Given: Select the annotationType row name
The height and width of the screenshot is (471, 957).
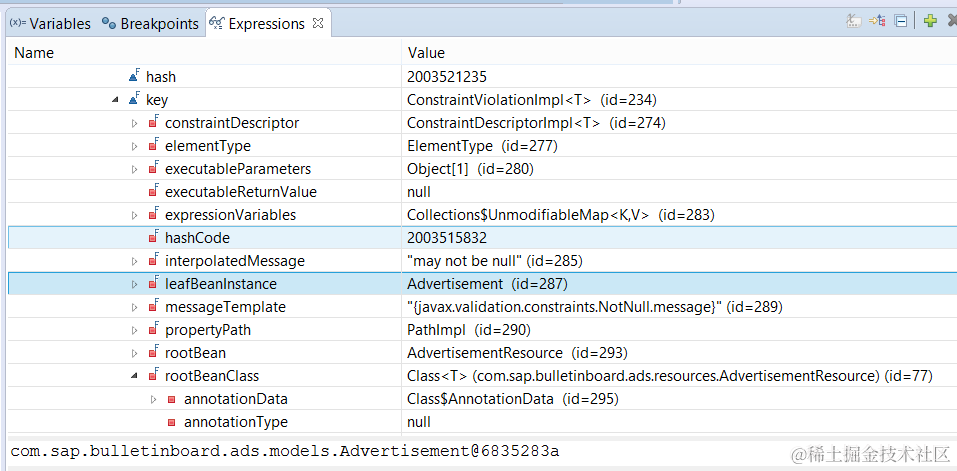Looking at the screenshot, I should point(236,422).
